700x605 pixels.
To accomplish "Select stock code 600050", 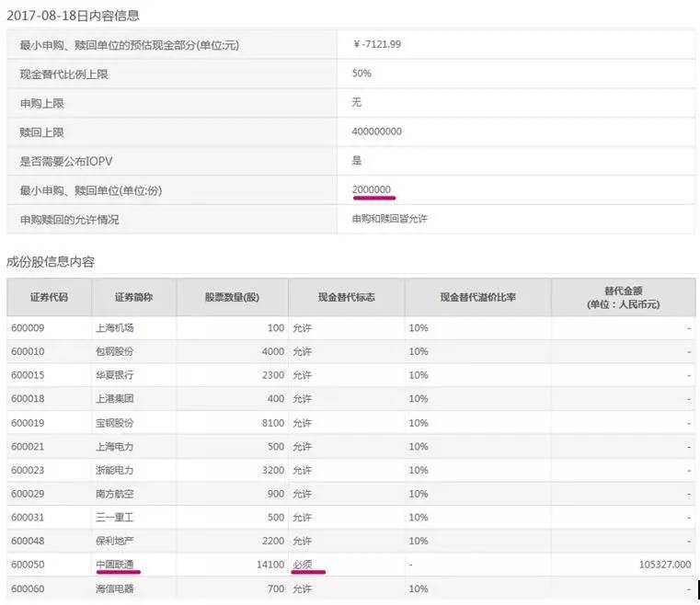I will (28, 565).
